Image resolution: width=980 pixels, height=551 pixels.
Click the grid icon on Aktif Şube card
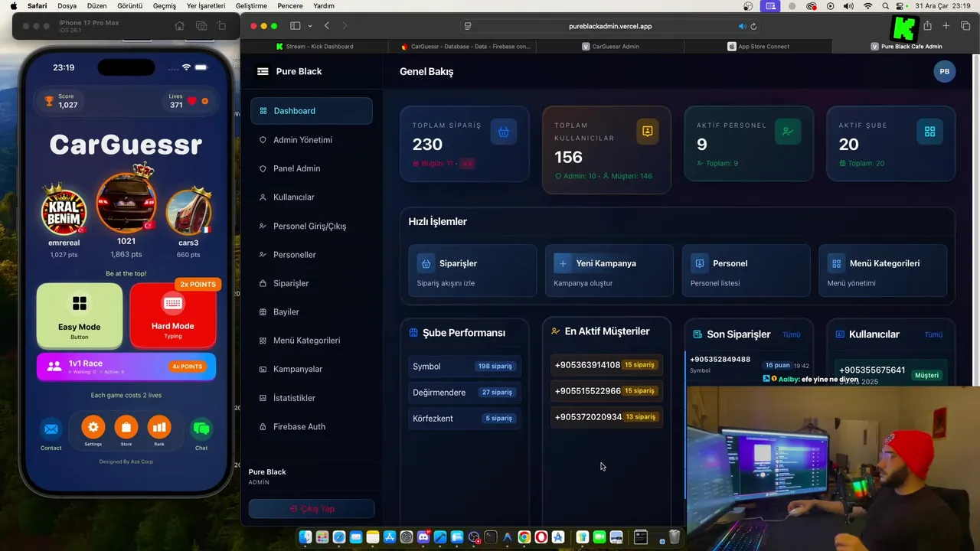coord(929,132)
